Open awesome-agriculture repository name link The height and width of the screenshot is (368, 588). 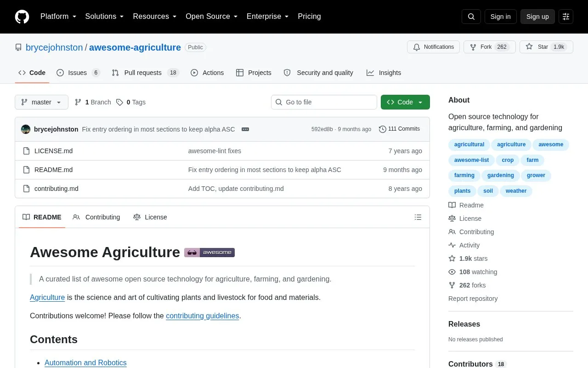tap(135, 47)
